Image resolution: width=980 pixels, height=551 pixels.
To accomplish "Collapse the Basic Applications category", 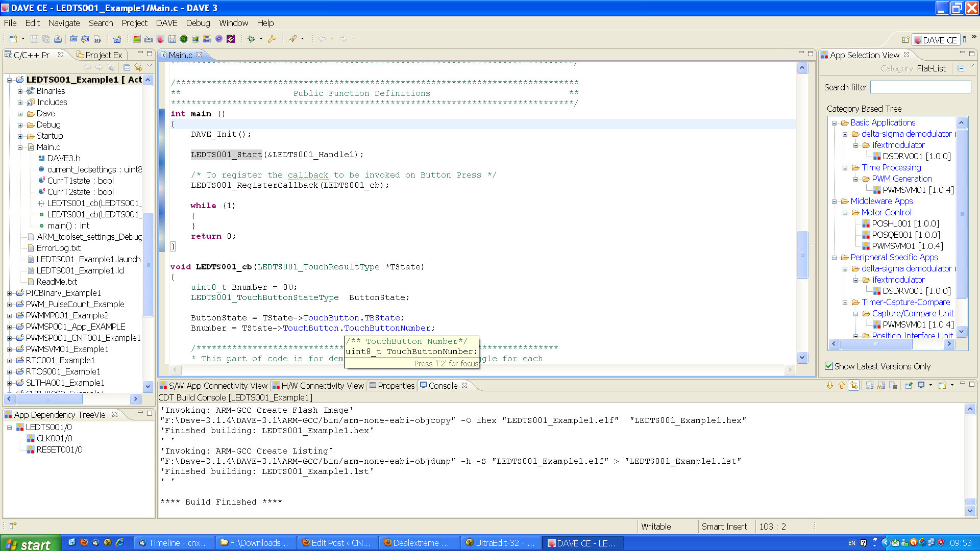I will (834, 123).
